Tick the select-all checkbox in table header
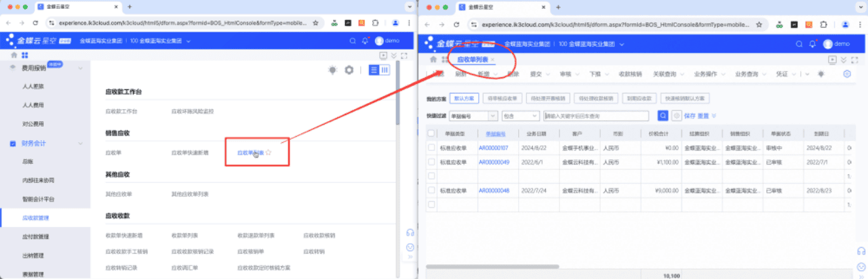This screenshot has width=868, height=279. point(431,133)
